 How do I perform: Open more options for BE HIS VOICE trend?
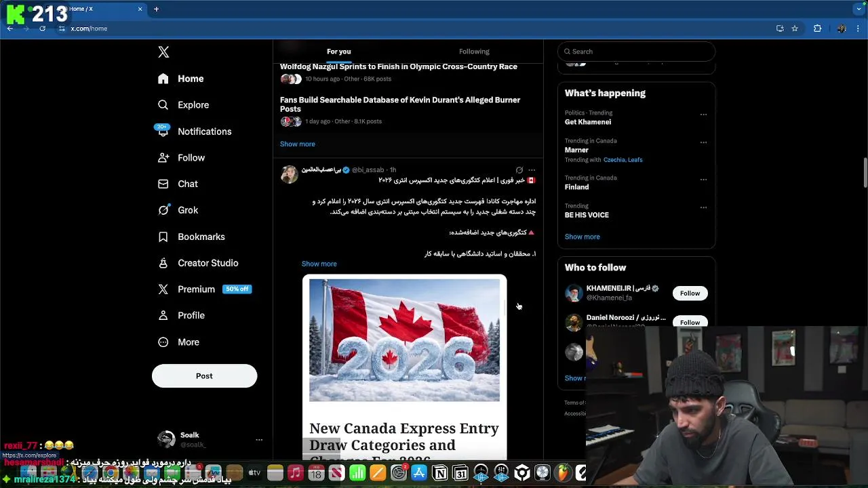[x=703, y=207]
